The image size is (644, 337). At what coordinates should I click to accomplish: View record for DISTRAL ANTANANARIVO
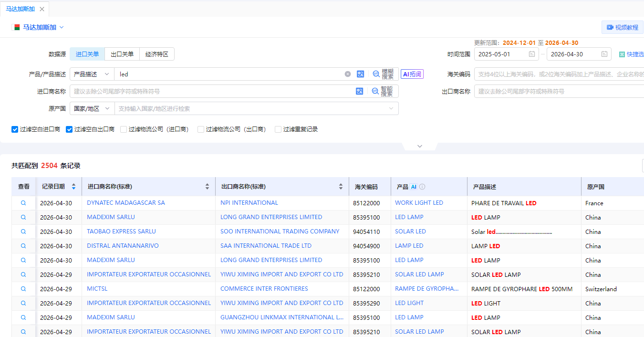(23, 246)
